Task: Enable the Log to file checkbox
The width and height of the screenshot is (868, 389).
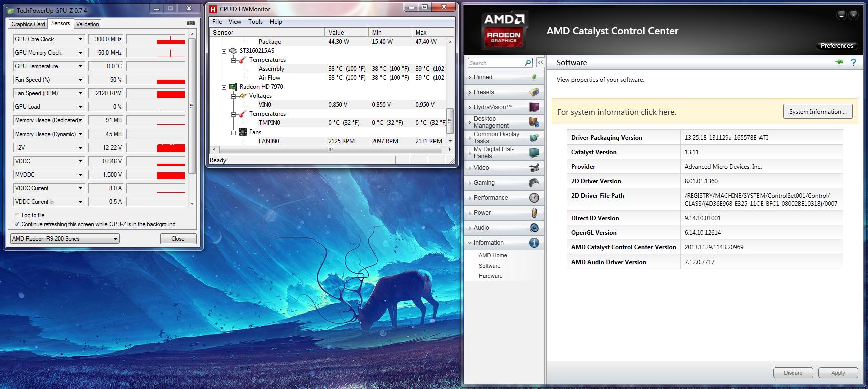Action: [17, 215]
